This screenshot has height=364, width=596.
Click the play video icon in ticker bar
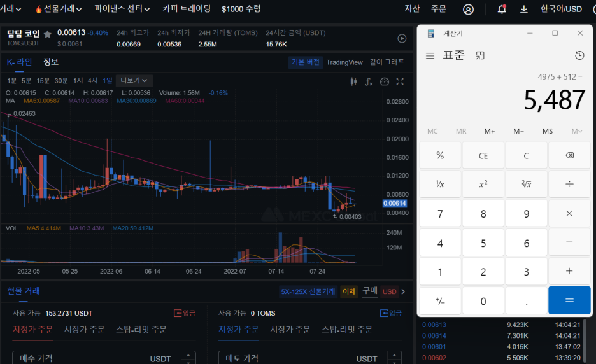(402, 38)
